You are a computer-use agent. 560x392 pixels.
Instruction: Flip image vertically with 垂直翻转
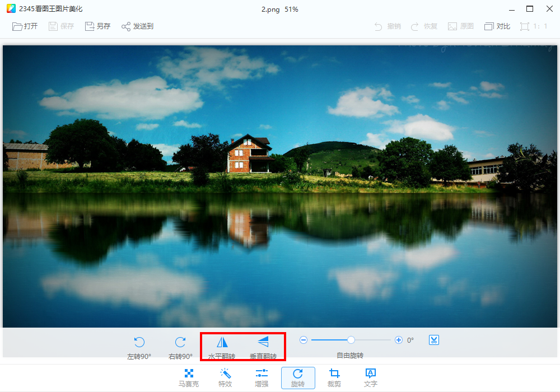pyautogui.click(x=263, y=342)
